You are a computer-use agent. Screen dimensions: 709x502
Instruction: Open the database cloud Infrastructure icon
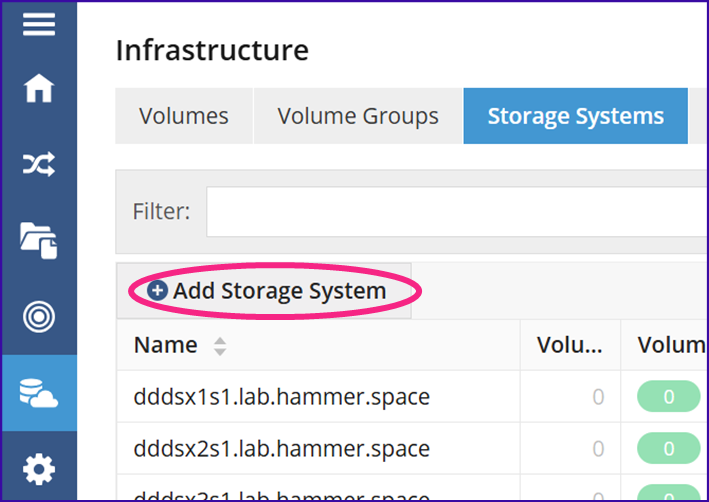39,393
